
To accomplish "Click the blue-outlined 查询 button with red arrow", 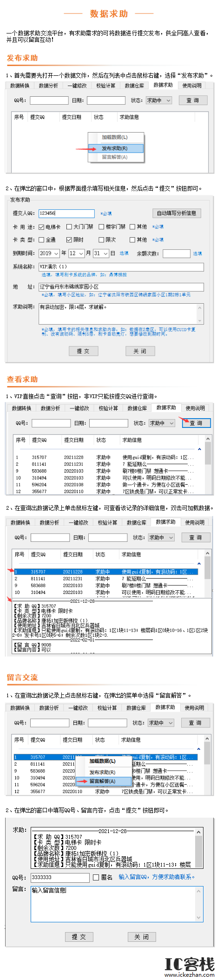I will pos(196,423).
